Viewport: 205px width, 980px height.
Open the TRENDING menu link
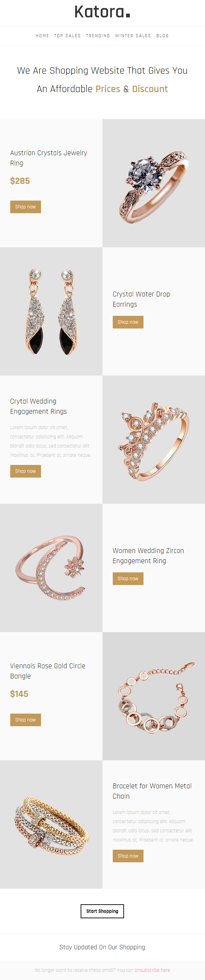click(98, 36)
